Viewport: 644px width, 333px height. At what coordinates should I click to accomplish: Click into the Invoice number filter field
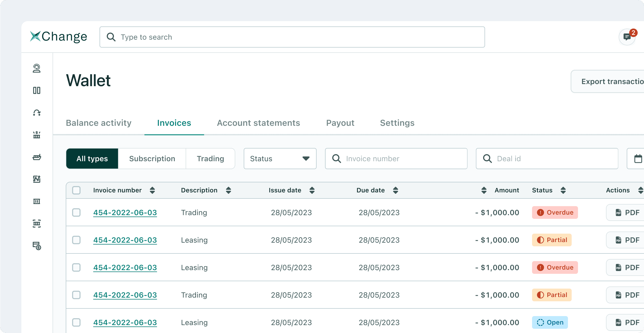pyautogui.click(x=396, y=159)
